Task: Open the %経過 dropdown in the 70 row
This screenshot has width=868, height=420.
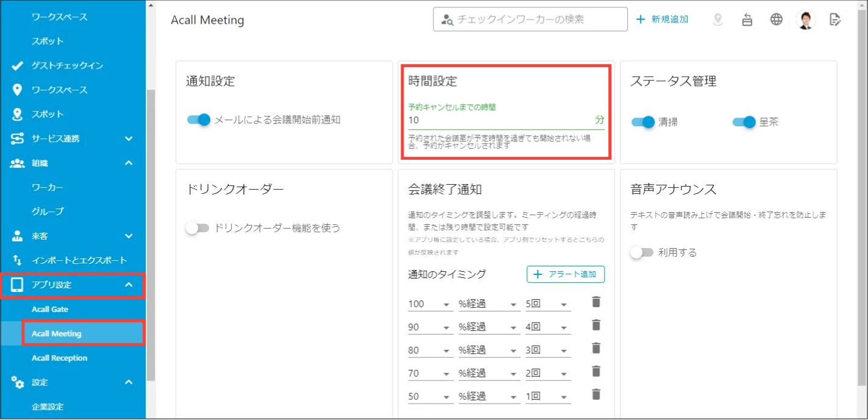Action: [x=489, y=373]
